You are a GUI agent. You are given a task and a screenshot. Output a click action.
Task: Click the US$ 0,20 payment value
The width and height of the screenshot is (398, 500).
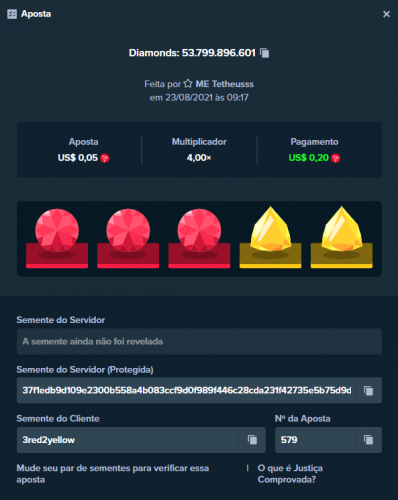tap(309, 158)
